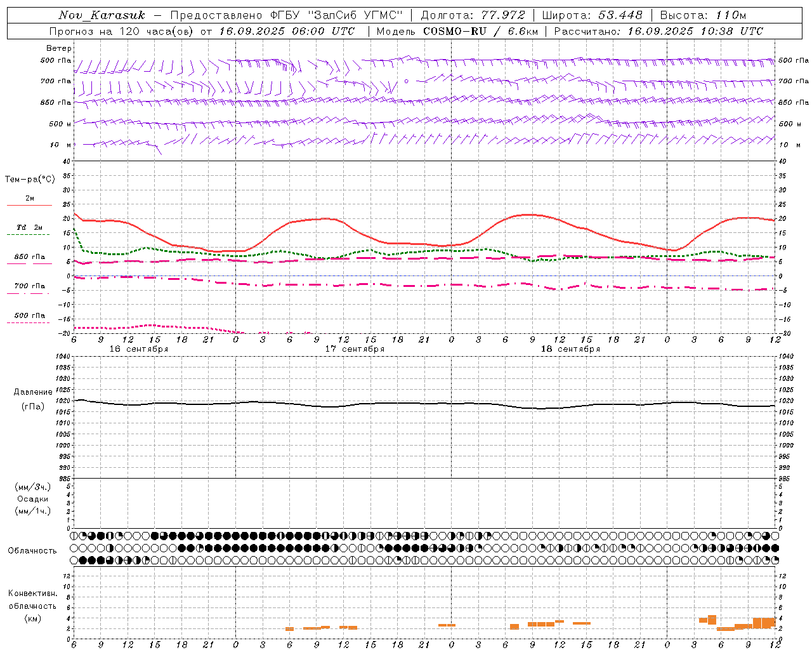Click the 985 value on right pressure axis

785,479
